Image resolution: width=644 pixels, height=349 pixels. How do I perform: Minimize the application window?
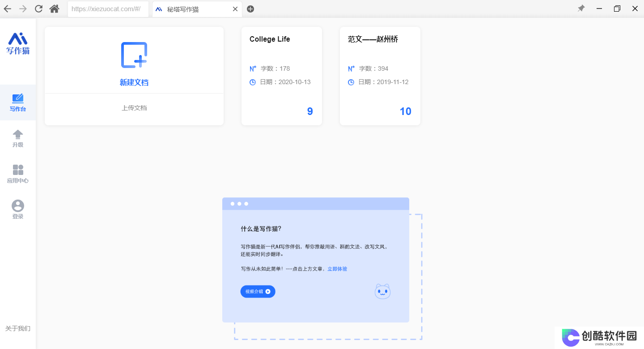[599, 9]
